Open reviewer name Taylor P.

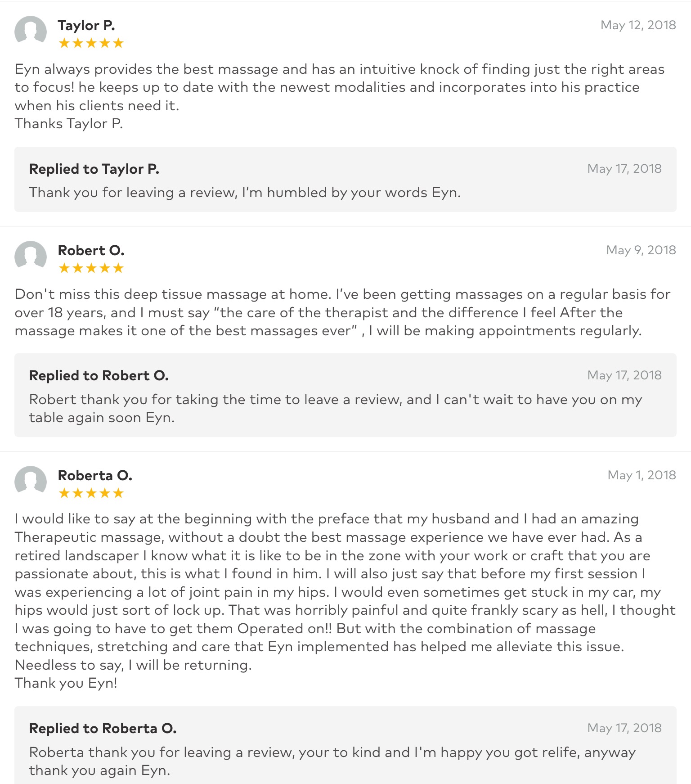[86, 25]
